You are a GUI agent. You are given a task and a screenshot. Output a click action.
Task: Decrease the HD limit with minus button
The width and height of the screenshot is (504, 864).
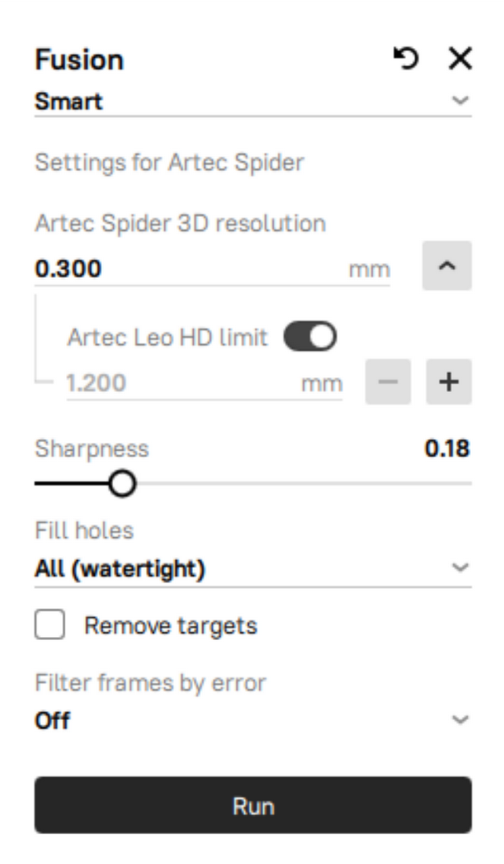click(388, 382)
